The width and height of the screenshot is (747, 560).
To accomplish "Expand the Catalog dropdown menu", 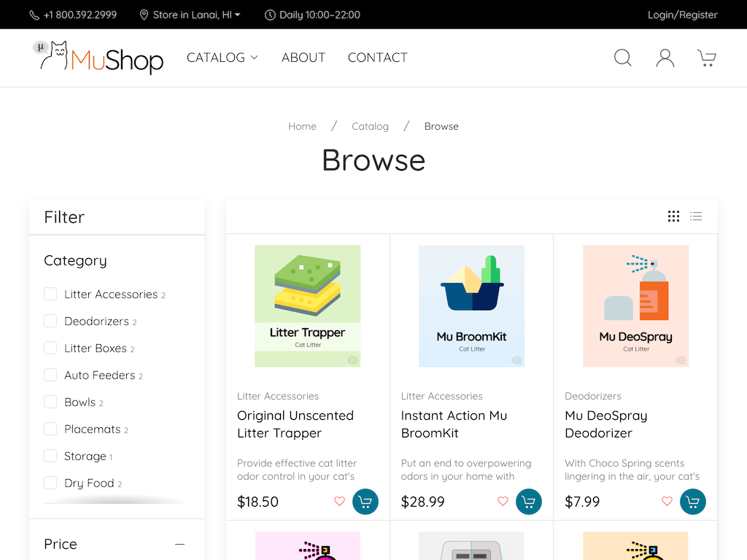I will tap(222, 58).
